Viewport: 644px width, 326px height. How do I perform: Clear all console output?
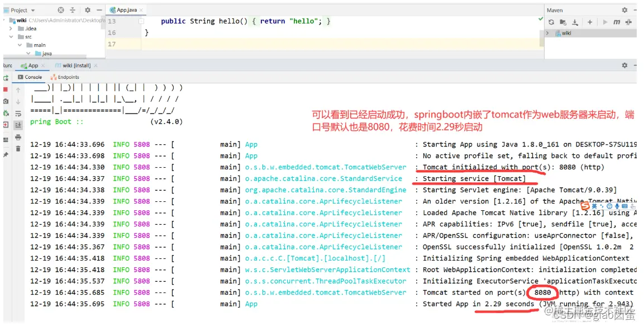[x=18, y=148]
